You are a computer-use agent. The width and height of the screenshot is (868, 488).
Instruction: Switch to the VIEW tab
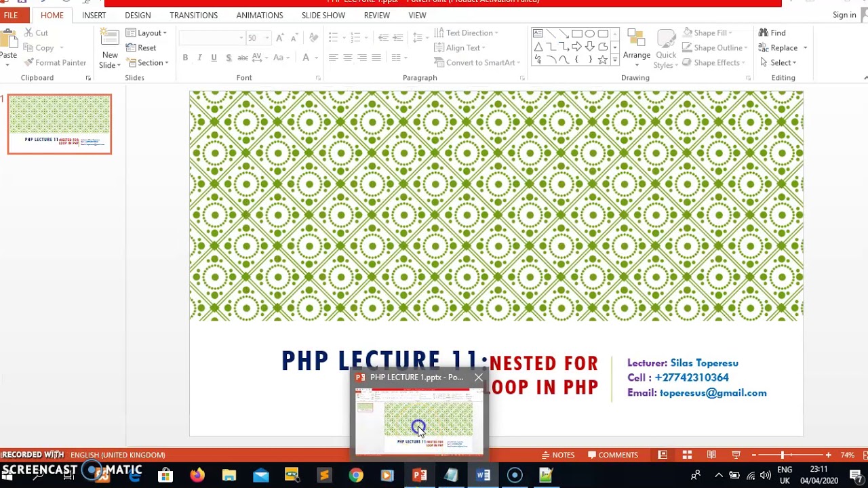coord(417,15)
